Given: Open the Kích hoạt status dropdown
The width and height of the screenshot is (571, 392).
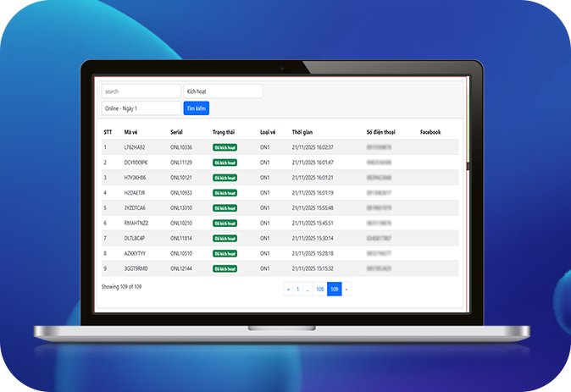Looking at the screenshot, I should coord(223,91).
